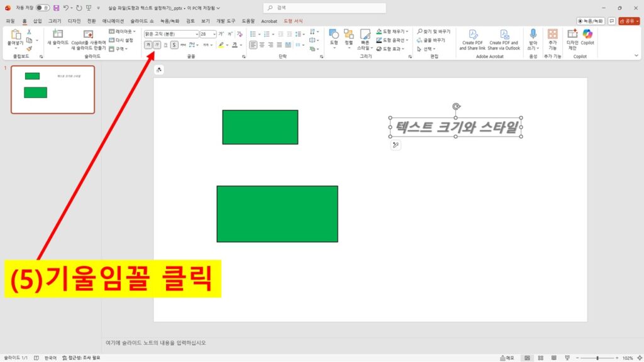
Task: Enable italic formatting as the arrow indicates
Action: point(157,44)
